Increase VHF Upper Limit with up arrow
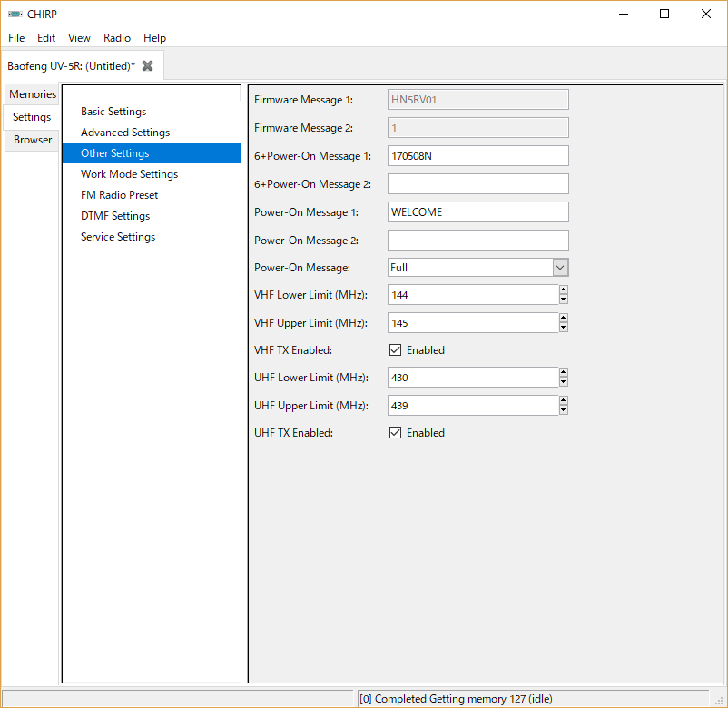Screen dimensions: 728x708 tap(563, 318)
